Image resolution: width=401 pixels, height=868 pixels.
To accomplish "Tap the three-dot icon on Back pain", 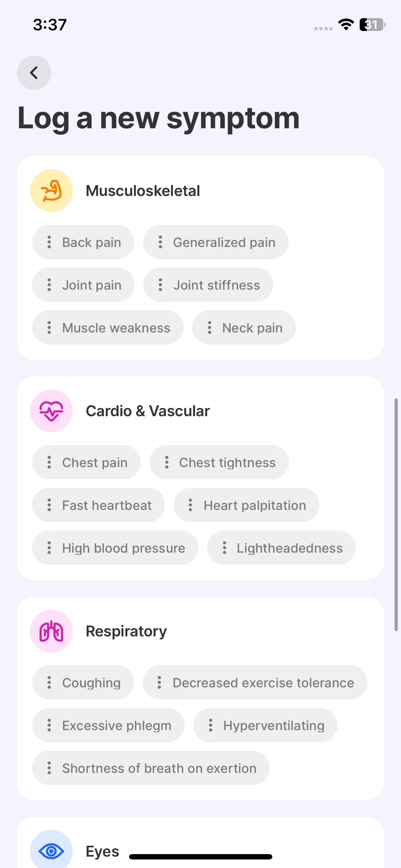I will click(x=49, y=242).
